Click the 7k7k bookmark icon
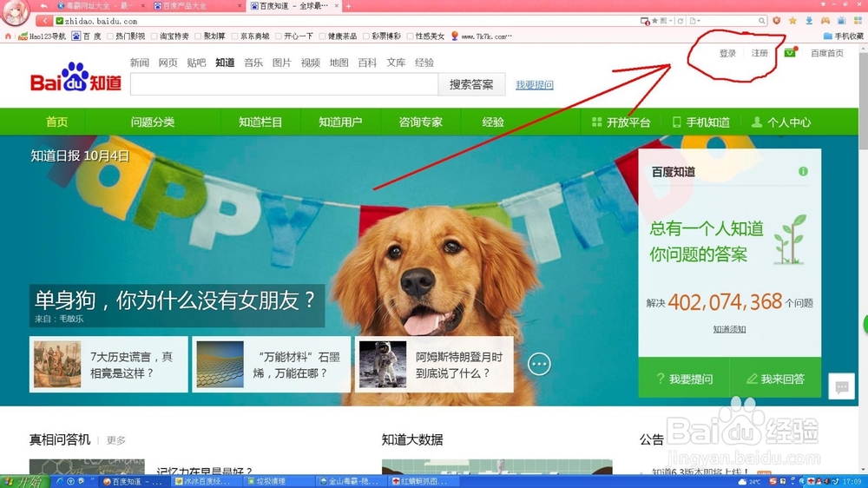This screenshot has width=868, height=488. point(455,36)
